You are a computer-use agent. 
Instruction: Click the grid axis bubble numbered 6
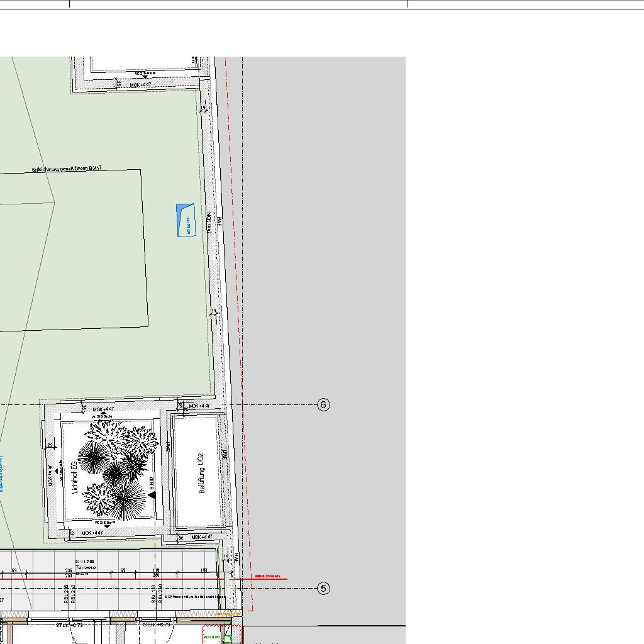click(x=323, y=405)
